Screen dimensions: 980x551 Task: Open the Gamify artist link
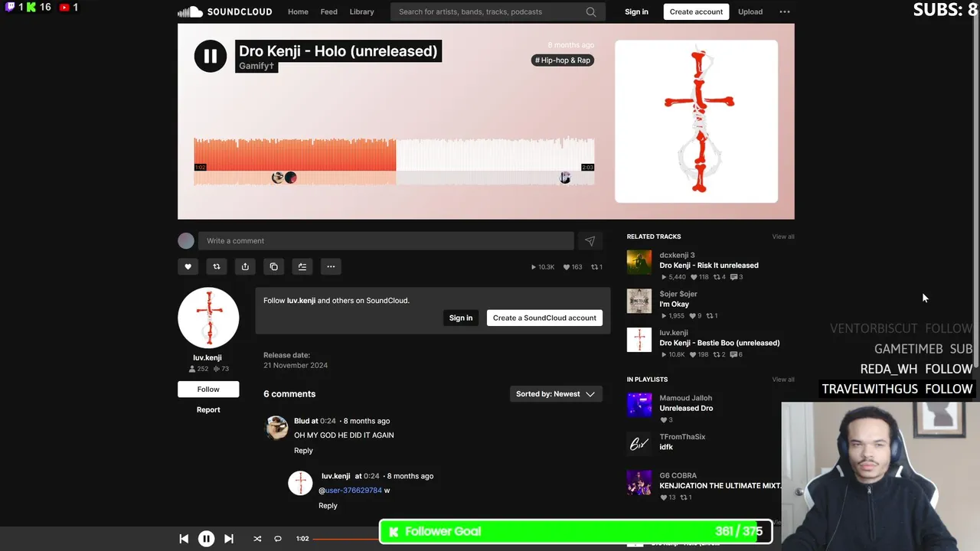click(x=256, y=66)
